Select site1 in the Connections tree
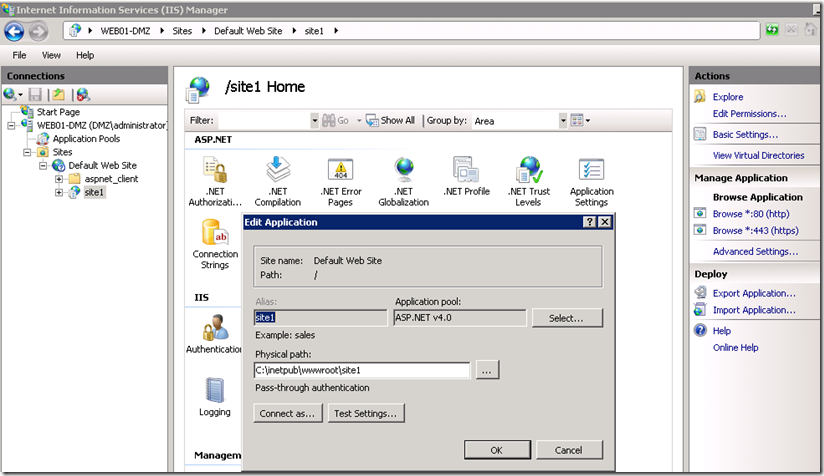The height and width of the screenshot is (476, 824). coord(94,192)
